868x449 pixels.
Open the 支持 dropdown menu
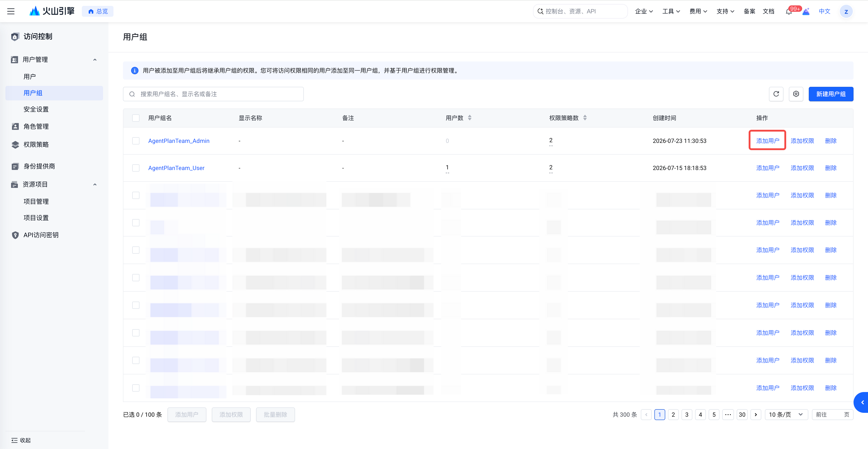click(725, 12)
